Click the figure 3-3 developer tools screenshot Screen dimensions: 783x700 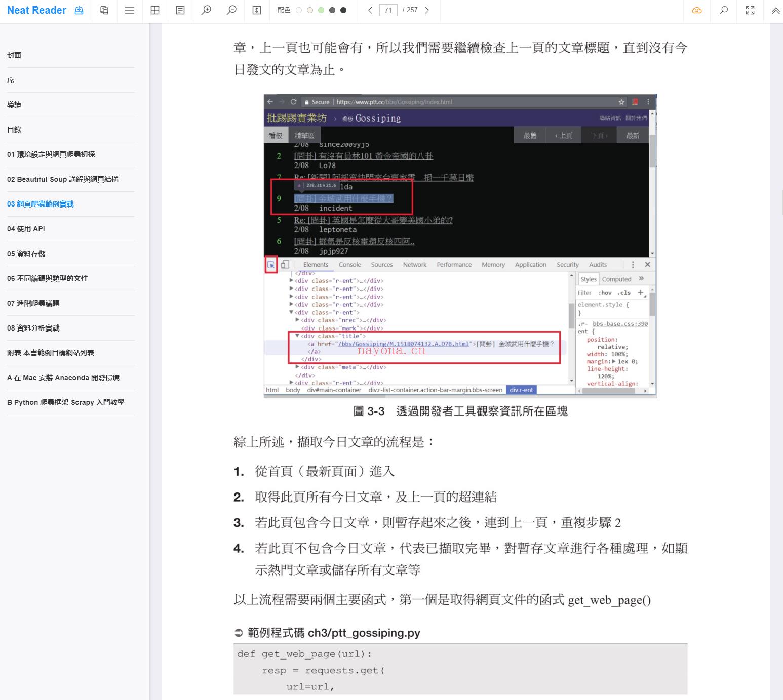point(460,246)
